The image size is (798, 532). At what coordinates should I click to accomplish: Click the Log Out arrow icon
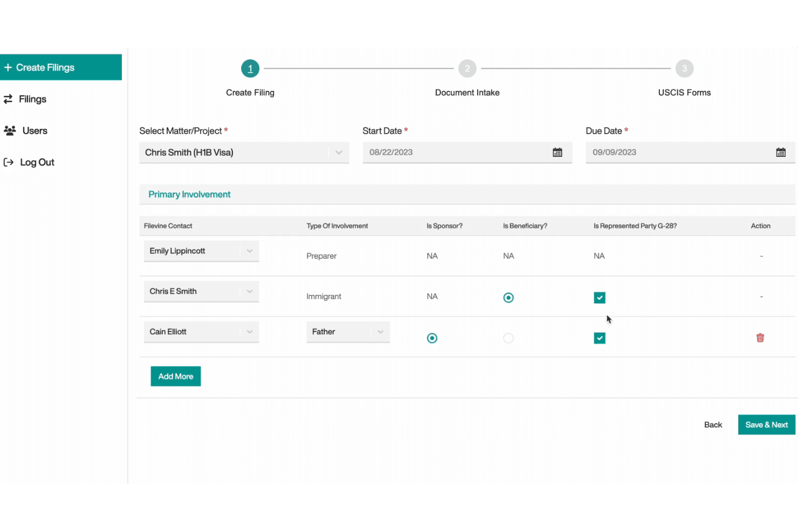pos(8,162)
